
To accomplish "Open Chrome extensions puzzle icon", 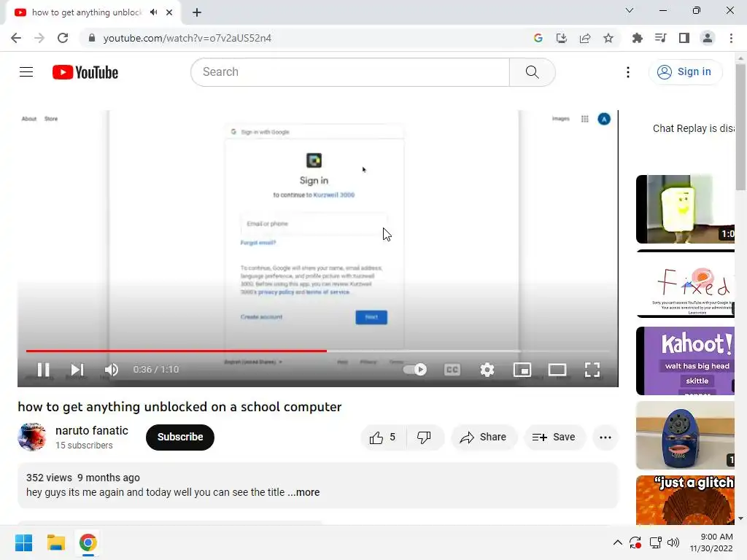I will (x=637, y=38).
